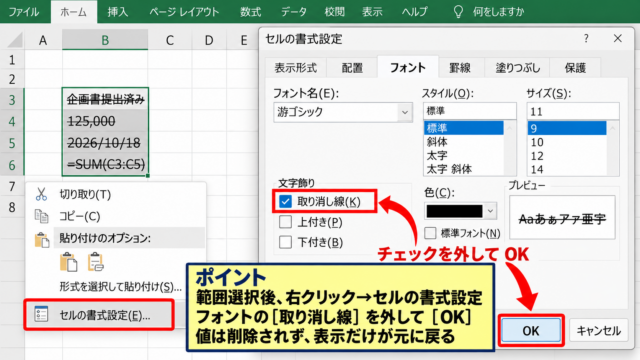Viewport: 640px width, 360px height.
Task: Click cell containing 企画書提出済み
Action: [105, 99]
